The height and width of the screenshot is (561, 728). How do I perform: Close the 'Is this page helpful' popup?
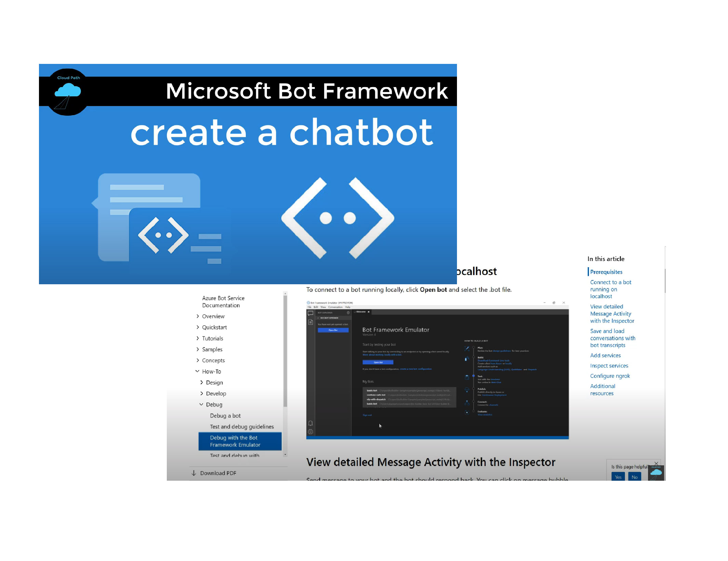point(656,464)
